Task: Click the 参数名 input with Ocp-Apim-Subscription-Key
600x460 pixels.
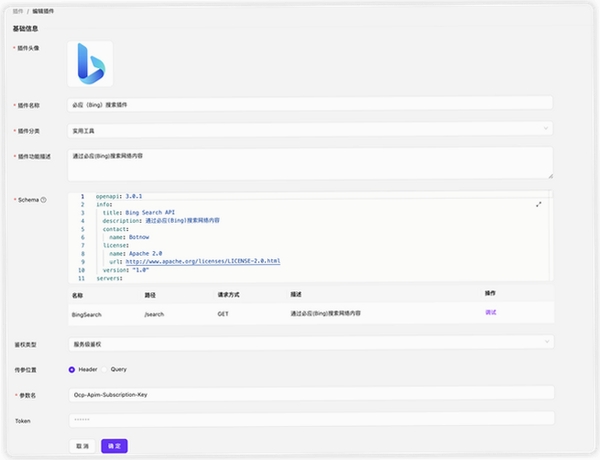Action: tap(311, 395)
